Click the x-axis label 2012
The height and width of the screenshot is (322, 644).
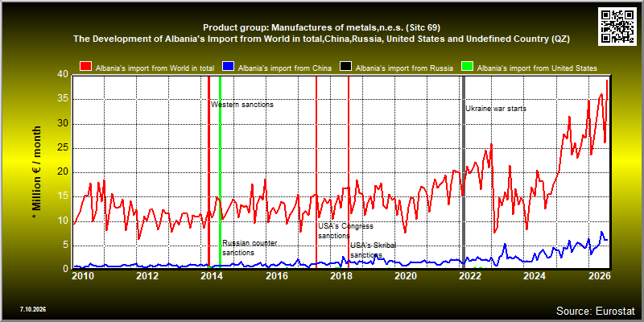click(x=147, y=275)
